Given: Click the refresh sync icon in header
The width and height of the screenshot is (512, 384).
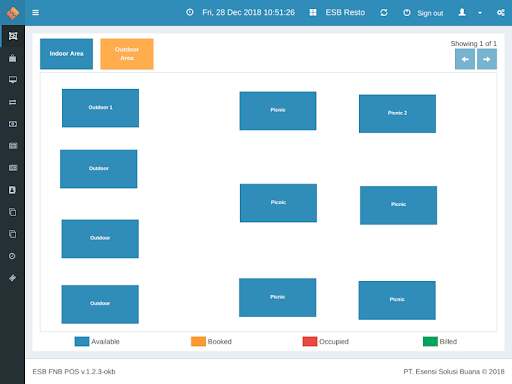Looking at the screenshot, I should click(384, 13).
